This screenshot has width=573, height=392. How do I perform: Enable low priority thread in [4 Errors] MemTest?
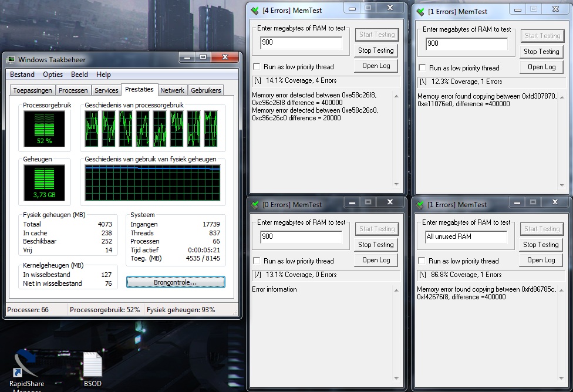(257, 66)
